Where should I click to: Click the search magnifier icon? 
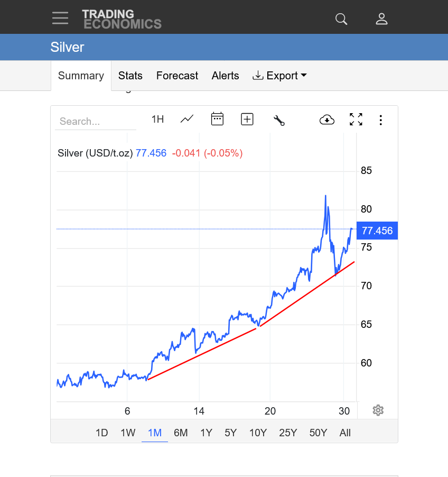[341, 19]
